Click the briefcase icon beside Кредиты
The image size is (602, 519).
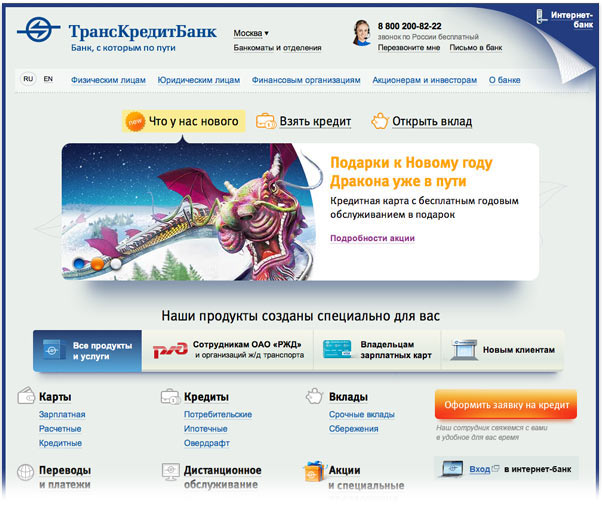[170, 396]
